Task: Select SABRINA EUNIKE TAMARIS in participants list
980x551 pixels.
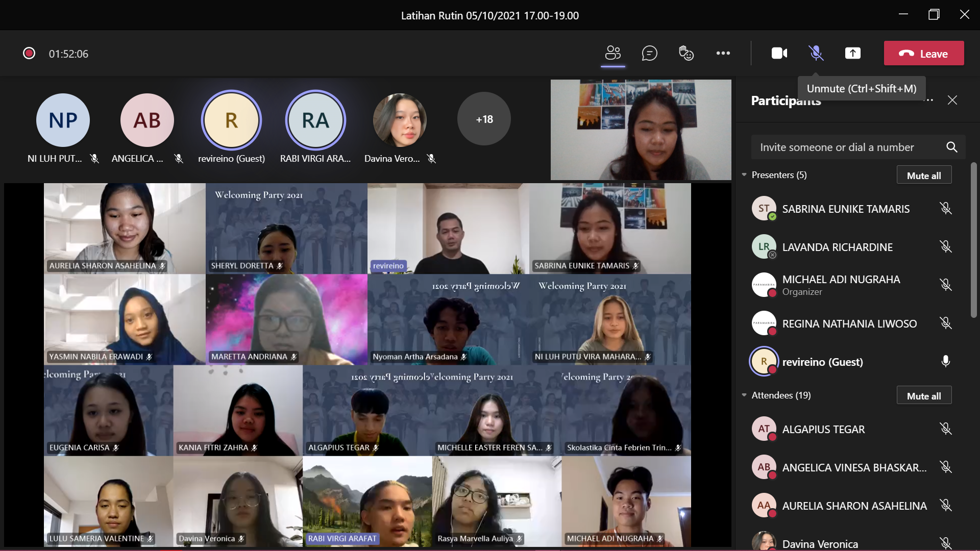Action: point(845,209)
